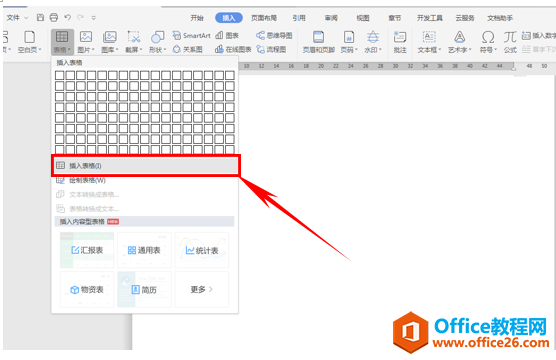The image size is (556, 360).
Task: Insert the 通用表 general table template
Action: pos(144,250)
